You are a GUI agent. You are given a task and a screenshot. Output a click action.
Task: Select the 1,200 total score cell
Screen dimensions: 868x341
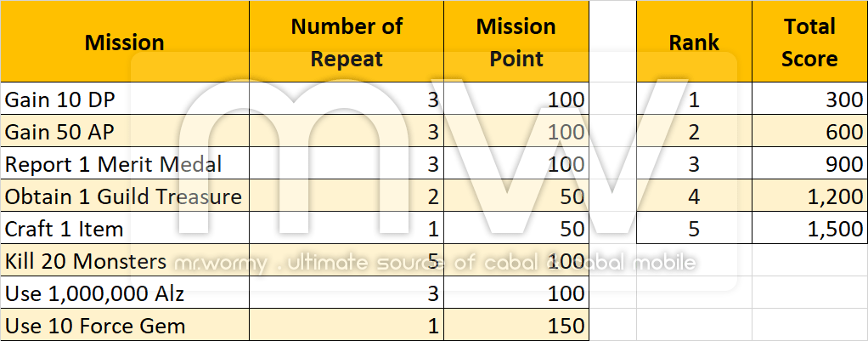(809, 196)
